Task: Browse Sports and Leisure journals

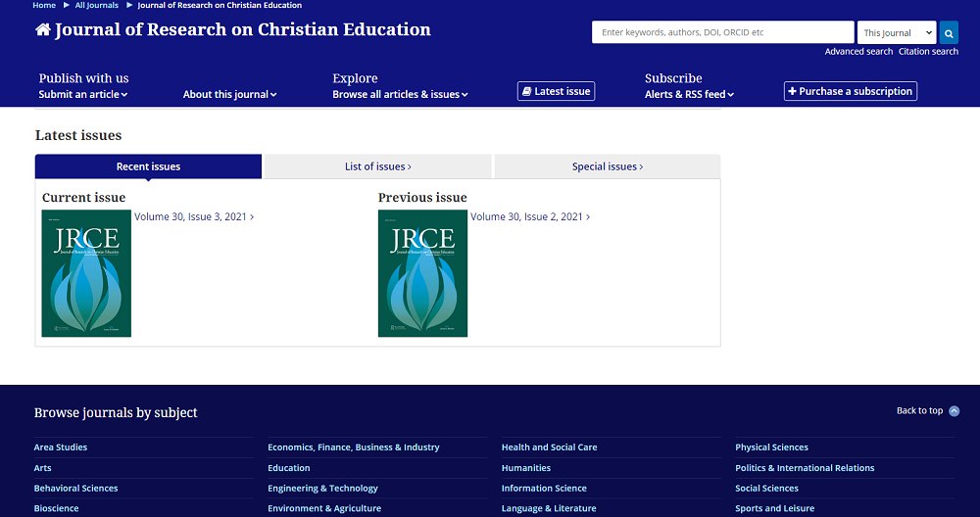Action: pyautogui.click(x=774, y=508)
